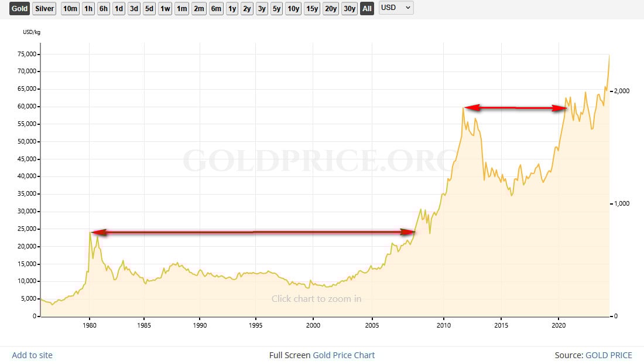Viewport: 644px width, 364px height.
Task: Select the Gold metal toggle
Action: pos(19,9)
